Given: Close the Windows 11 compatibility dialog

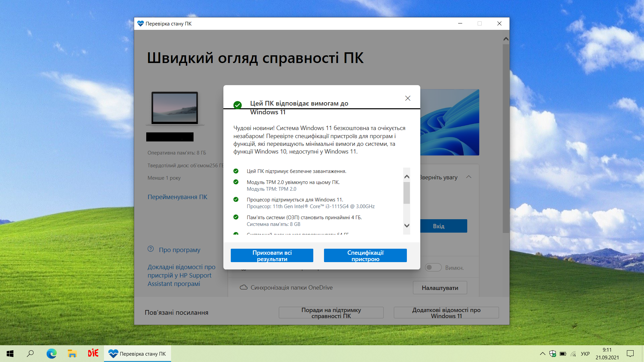Looking at the screenshot, I should click(408, 98).
